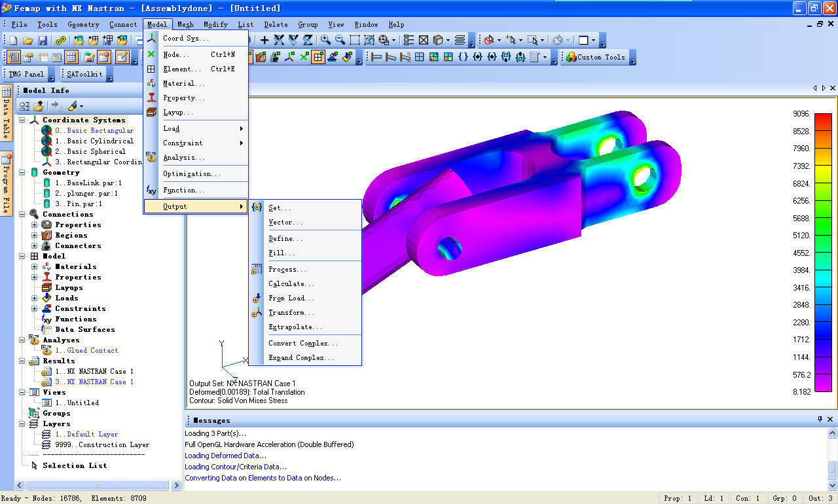Screen dimensions: 838x504
Task: Open the Load submenu item
Action: tap(196, 128)
